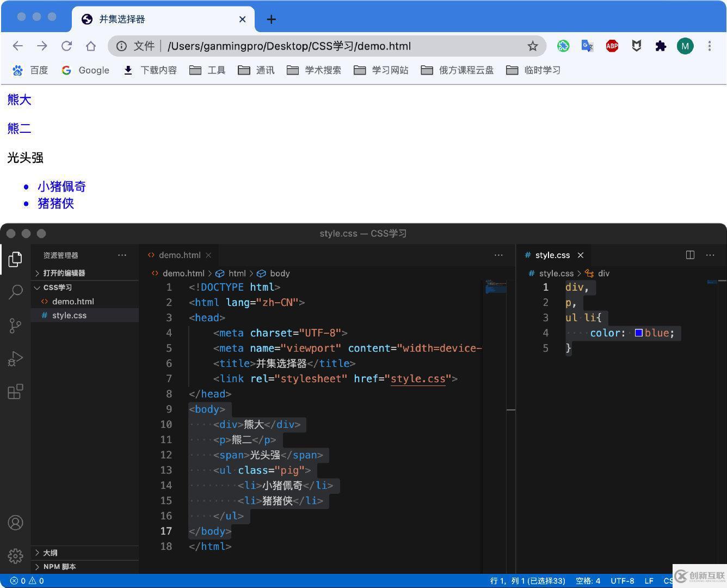Open 临时学习 bookmark folder

533,70
